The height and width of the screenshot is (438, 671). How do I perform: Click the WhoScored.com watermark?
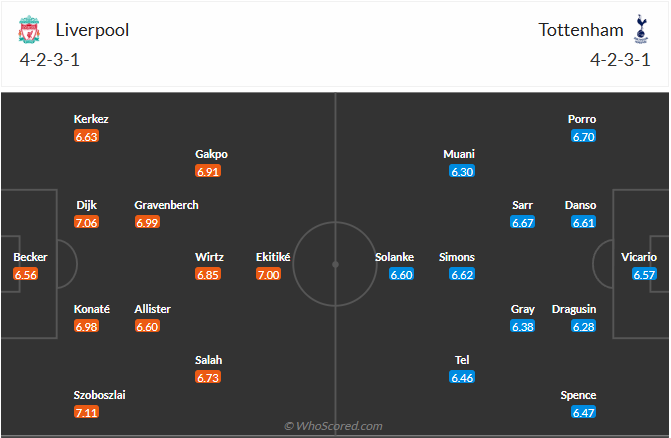[x=335, y=426]
